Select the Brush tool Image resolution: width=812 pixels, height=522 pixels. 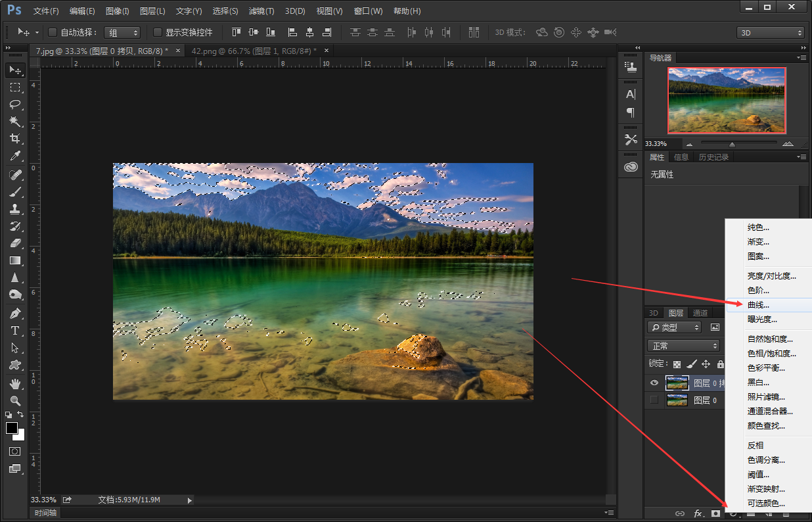click(x=15, y=192)
